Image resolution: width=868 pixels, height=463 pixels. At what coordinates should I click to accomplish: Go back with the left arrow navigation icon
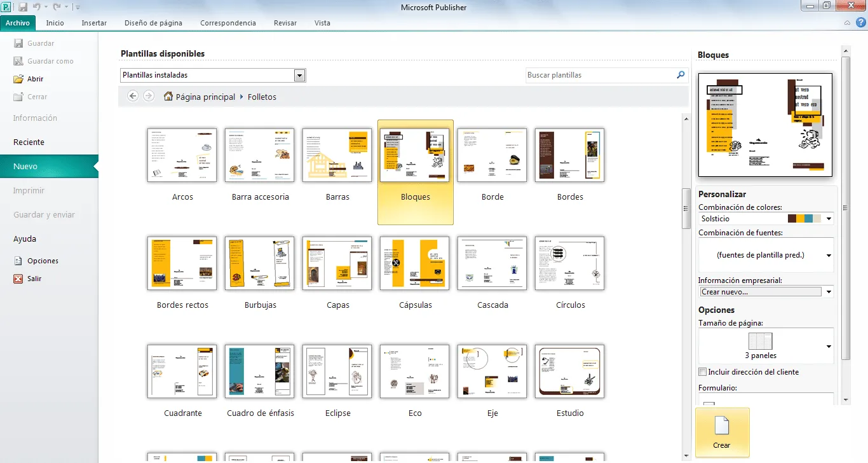[x=133, y=96]
